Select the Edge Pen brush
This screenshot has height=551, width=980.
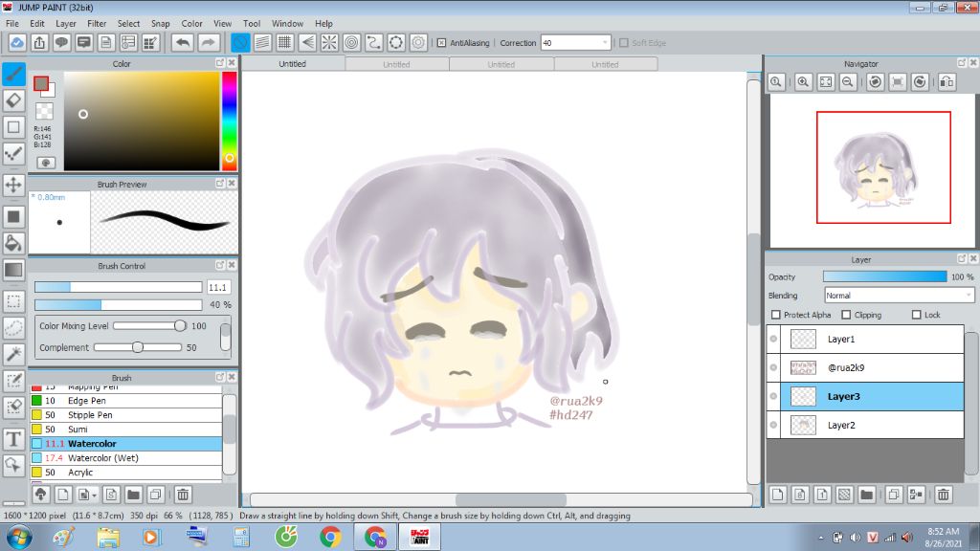pyautogui.click(x=125, y=401)
